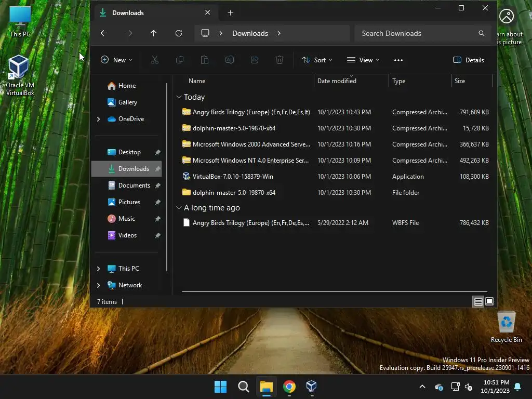Unpin Music from Quick access
This screenshot has width=532, height=399.
(x=158, y=219)
